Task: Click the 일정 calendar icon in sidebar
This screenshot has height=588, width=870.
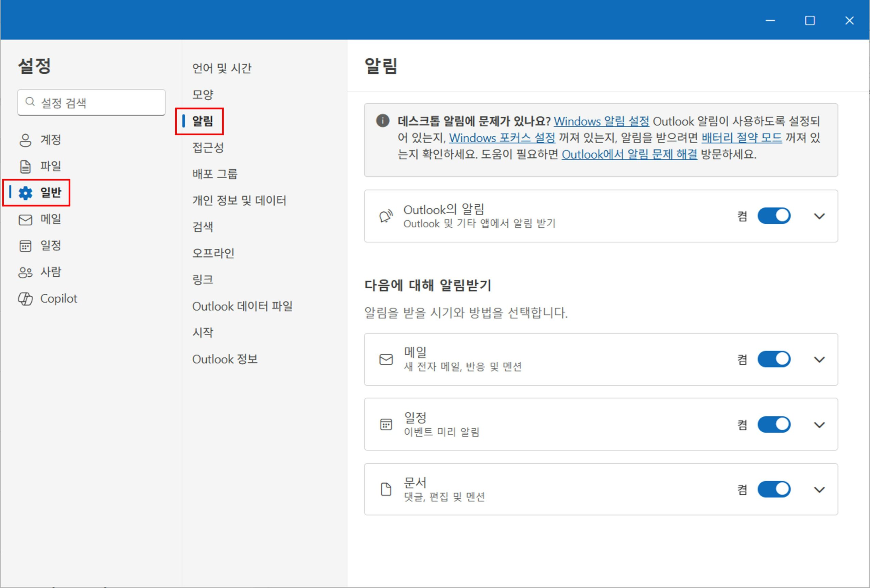Action: [25, 246]
